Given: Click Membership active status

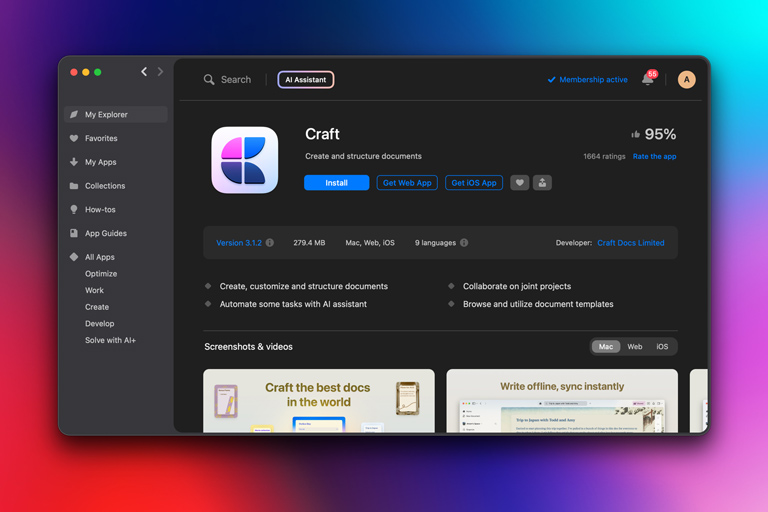Looking at the screenshot, I should click(587, 79).
